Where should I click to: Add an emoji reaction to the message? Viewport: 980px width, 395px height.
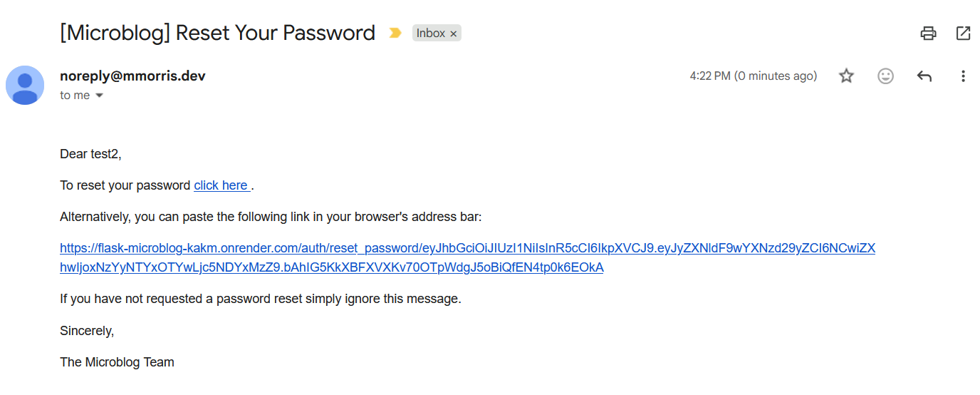tap(885, 76)
